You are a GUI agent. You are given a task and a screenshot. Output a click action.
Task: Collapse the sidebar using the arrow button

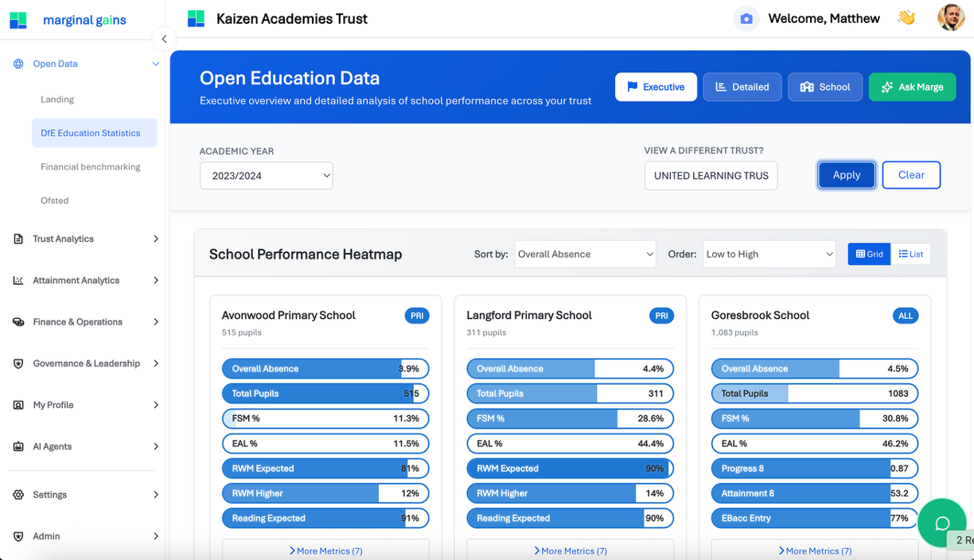click(164, 38)
